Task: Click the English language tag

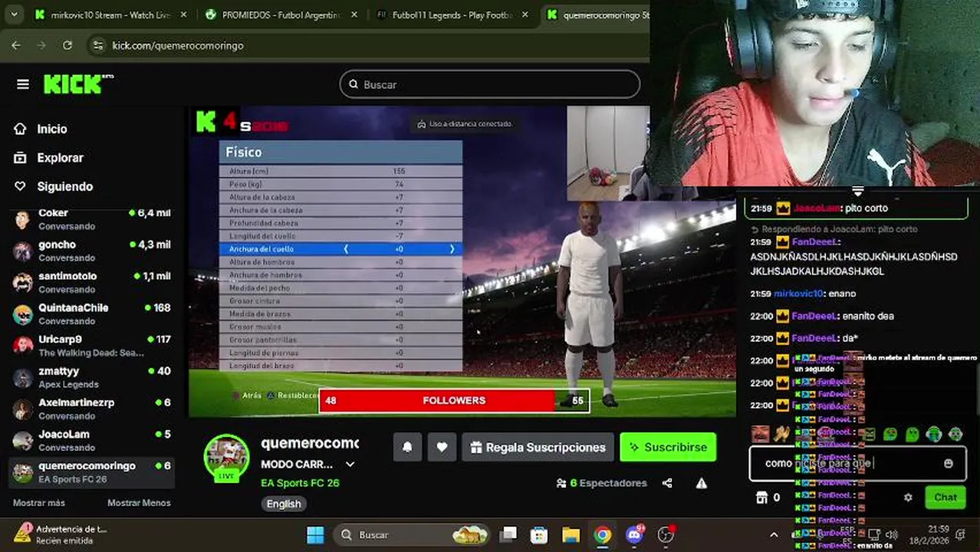Action: pyautogui.click(x=284, y=504)
